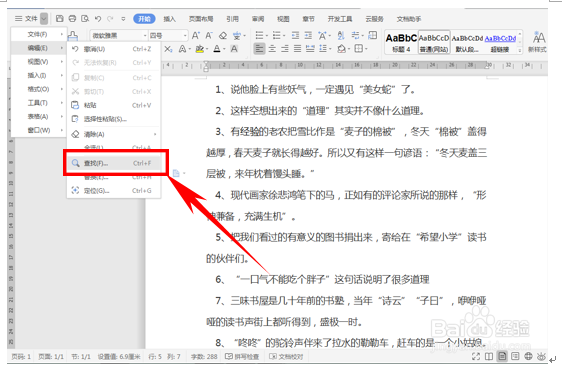Open the font color dropdown arrow

224,49
